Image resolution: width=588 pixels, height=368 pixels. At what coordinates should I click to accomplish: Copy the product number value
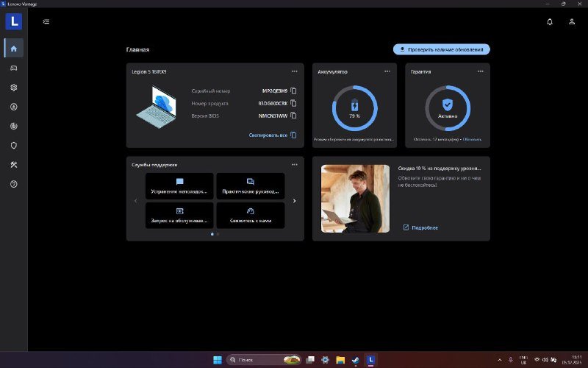tap(293, 103)
